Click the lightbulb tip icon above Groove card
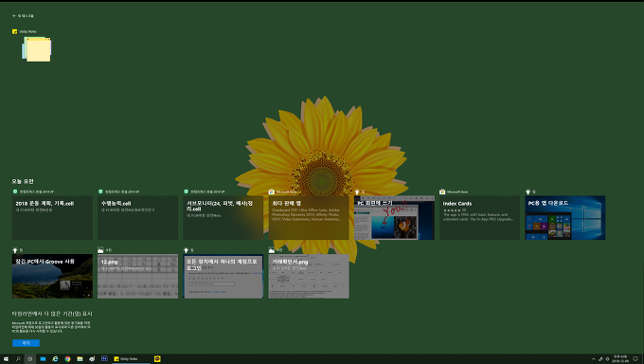Image resolution: width=644 pixels, height=364 pixels. [15, 250]
